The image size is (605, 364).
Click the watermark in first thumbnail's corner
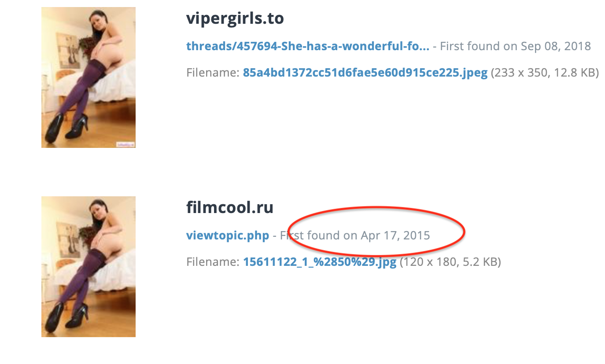pyautogui.click(x=125, y=144)
